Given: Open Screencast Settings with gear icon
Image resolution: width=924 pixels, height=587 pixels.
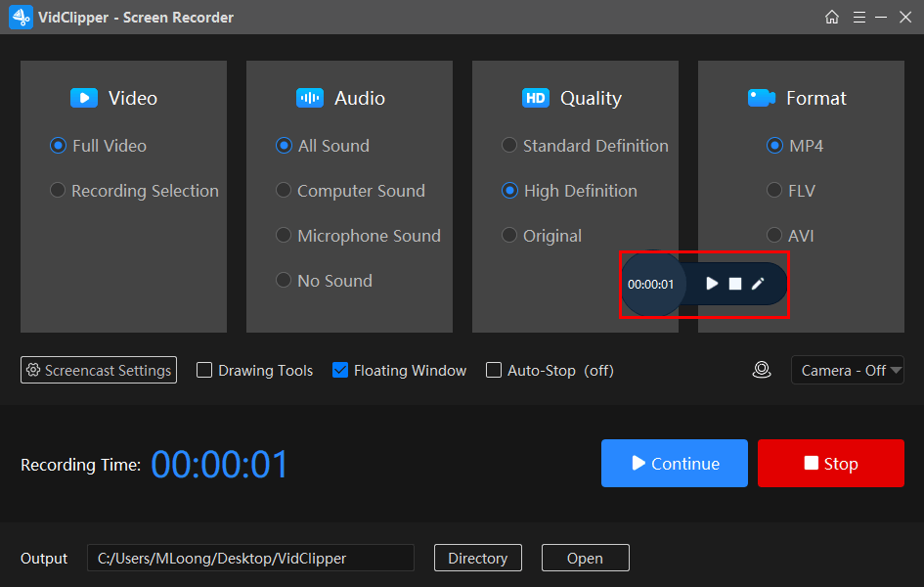Looking at the screenshot, I should tap(99, 370).
